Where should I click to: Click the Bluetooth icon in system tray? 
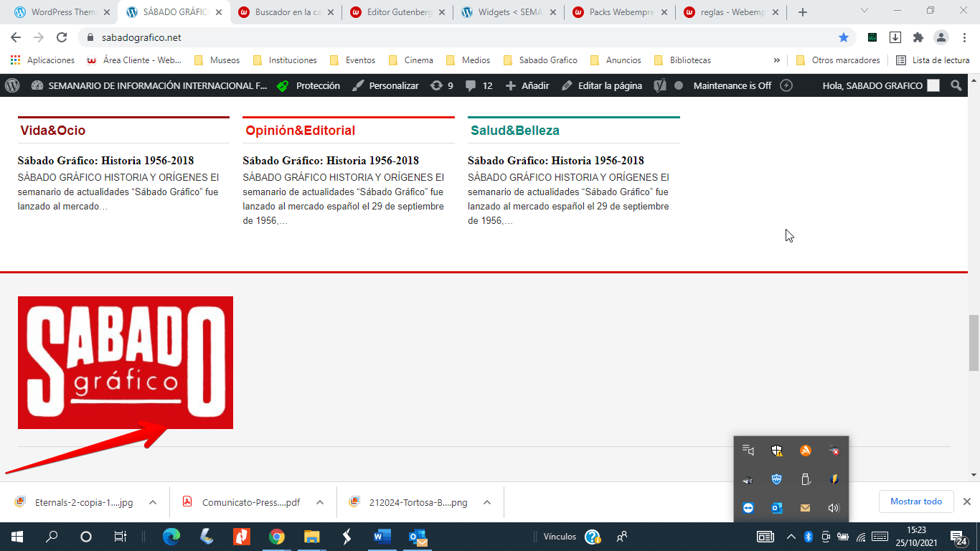coord(808,537)
